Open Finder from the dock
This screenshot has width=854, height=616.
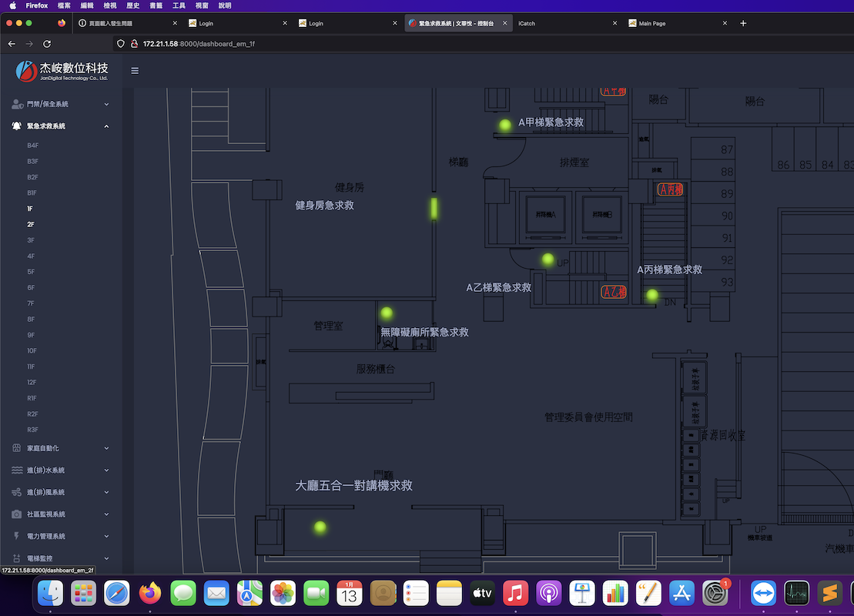(50, 593)
